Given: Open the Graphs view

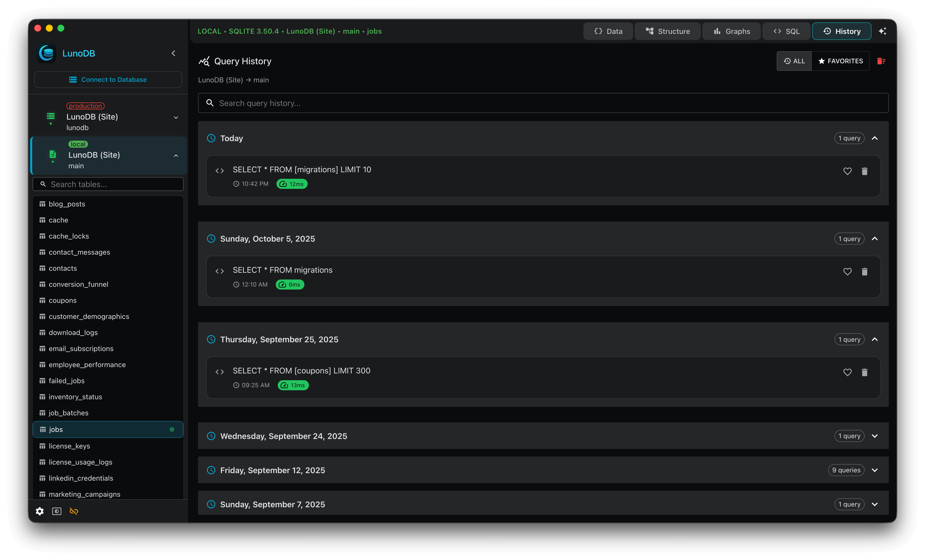Looking at the screenshot, I should pos(731,31).
